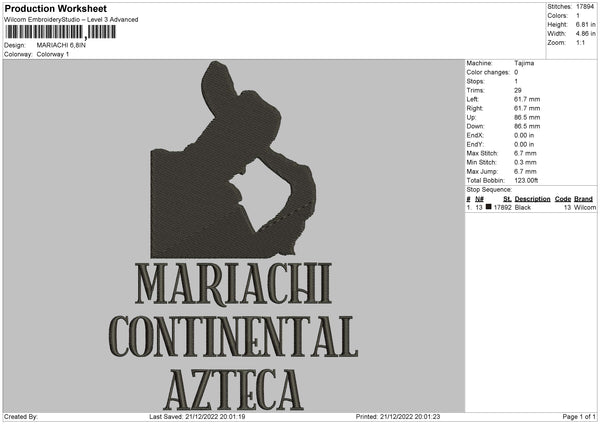Select the Down value 86.5 mm
600x424 pixels.
[x=527, y=126]
